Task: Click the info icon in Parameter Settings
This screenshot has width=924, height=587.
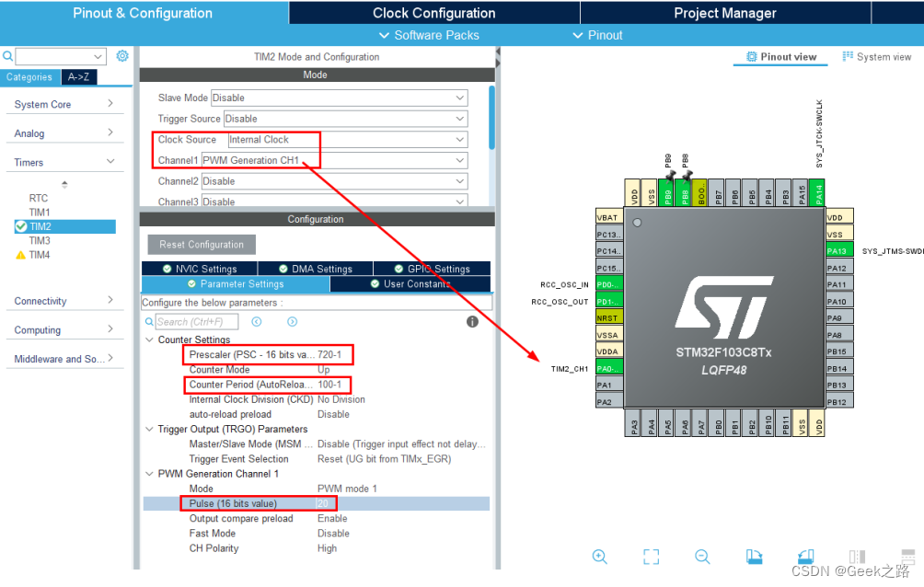Action: [472, 322]
